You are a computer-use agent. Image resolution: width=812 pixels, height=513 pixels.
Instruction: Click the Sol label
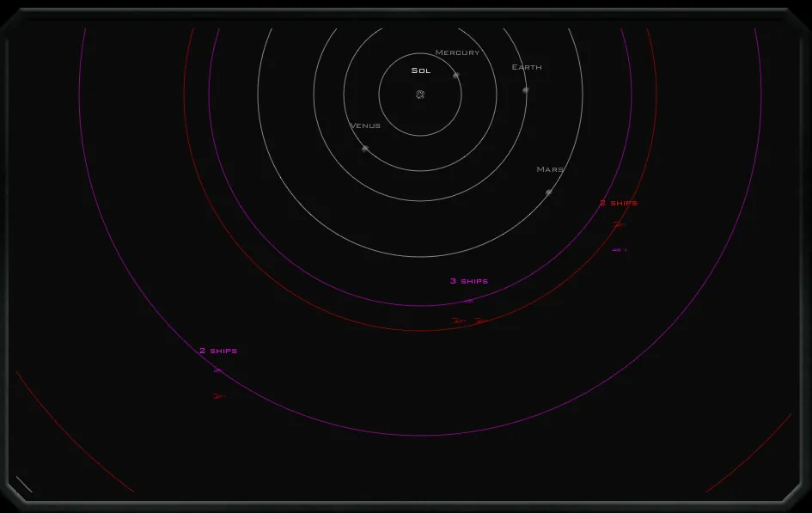pyautogui.click(x=421, y=70)
